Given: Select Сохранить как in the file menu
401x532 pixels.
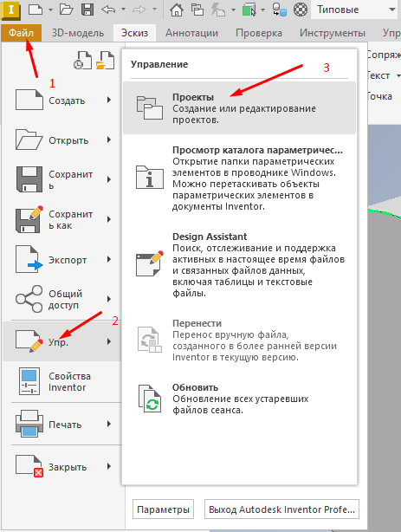Looking at the screenshot, I should 61,219.
